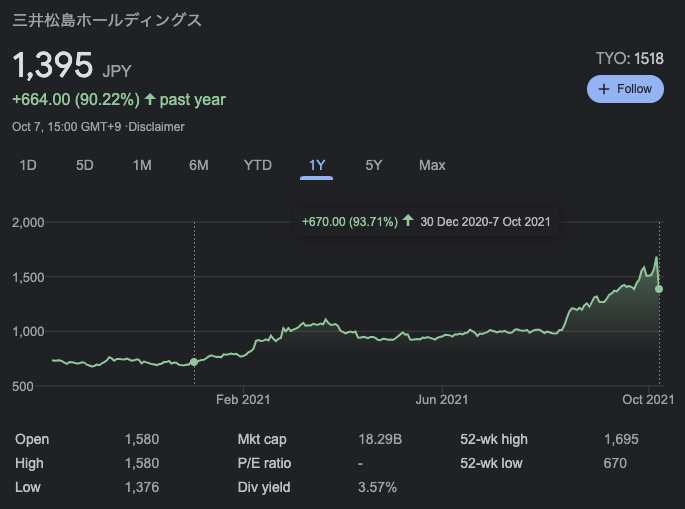
Task: Follow the 1518 stock
Action: [x=625, y=89]
